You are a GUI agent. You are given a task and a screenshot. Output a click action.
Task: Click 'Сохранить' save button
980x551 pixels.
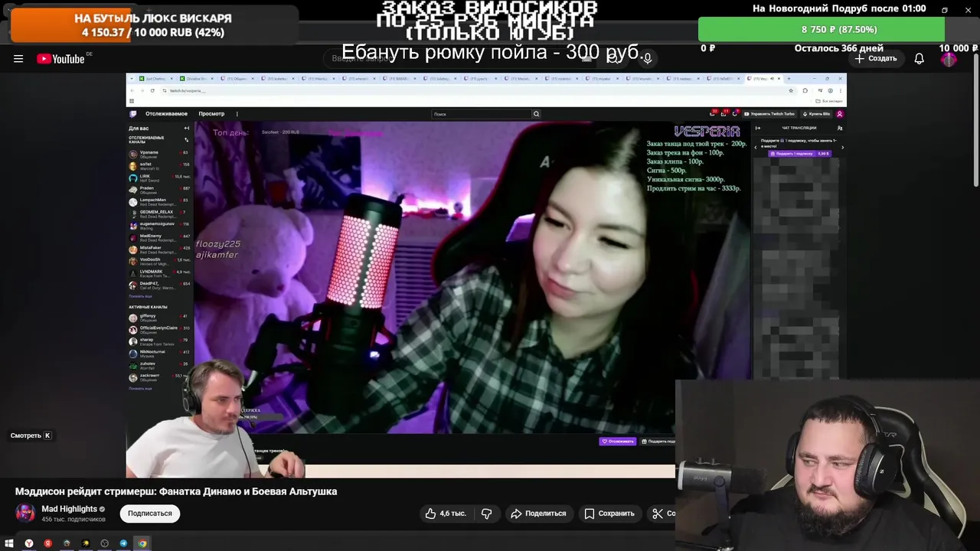(x=609, y=514)
